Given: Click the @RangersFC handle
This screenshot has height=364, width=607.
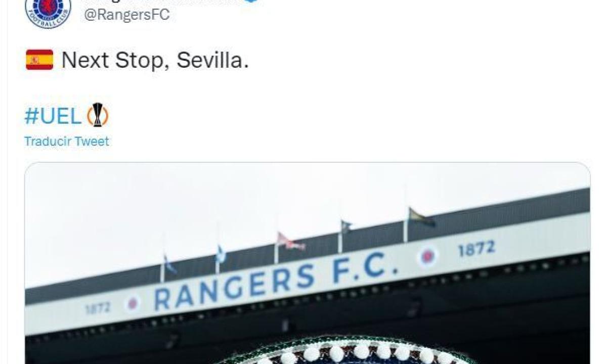Looking at the screenshot, I should (x=126, y=15).
